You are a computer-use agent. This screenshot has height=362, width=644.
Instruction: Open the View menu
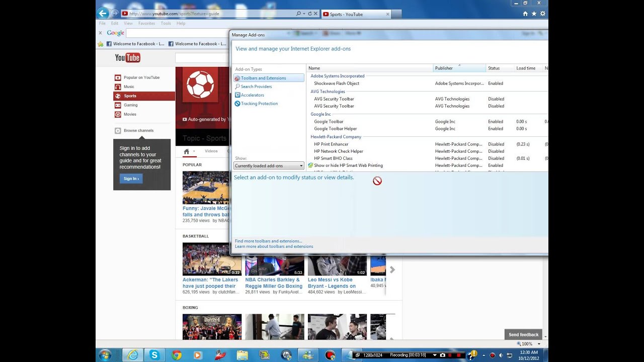128,23
